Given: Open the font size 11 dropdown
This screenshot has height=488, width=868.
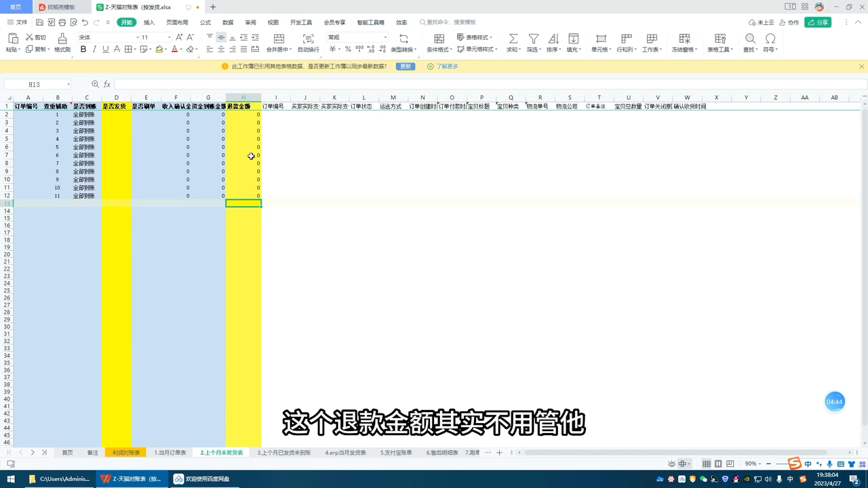Looking at the screenshot, I should click(x=170, y=37).
